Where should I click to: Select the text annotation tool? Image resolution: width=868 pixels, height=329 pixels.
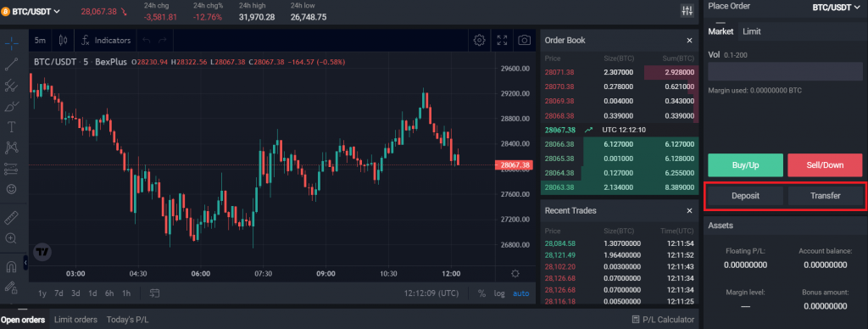click(11, 126)
